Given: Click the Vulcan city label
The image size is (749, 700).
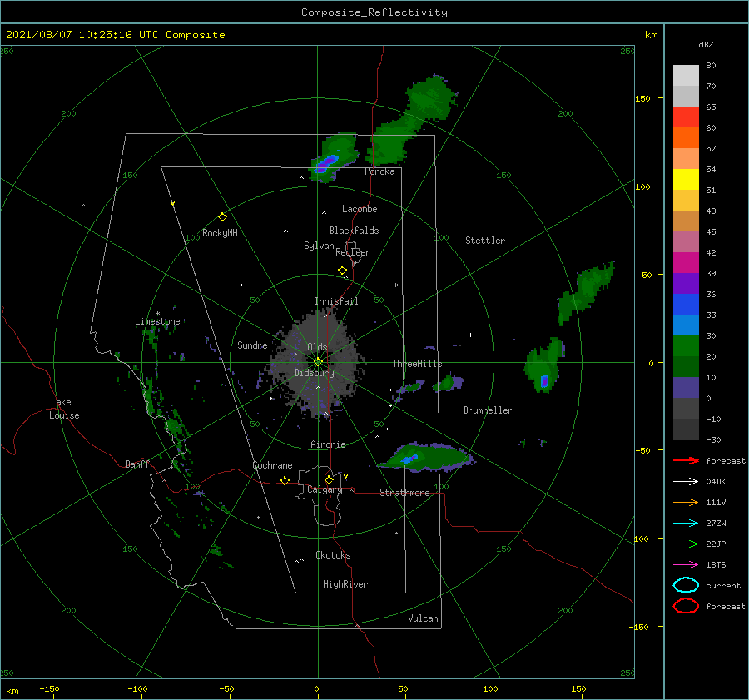Looking at the screenshot, I should (423, 618).
